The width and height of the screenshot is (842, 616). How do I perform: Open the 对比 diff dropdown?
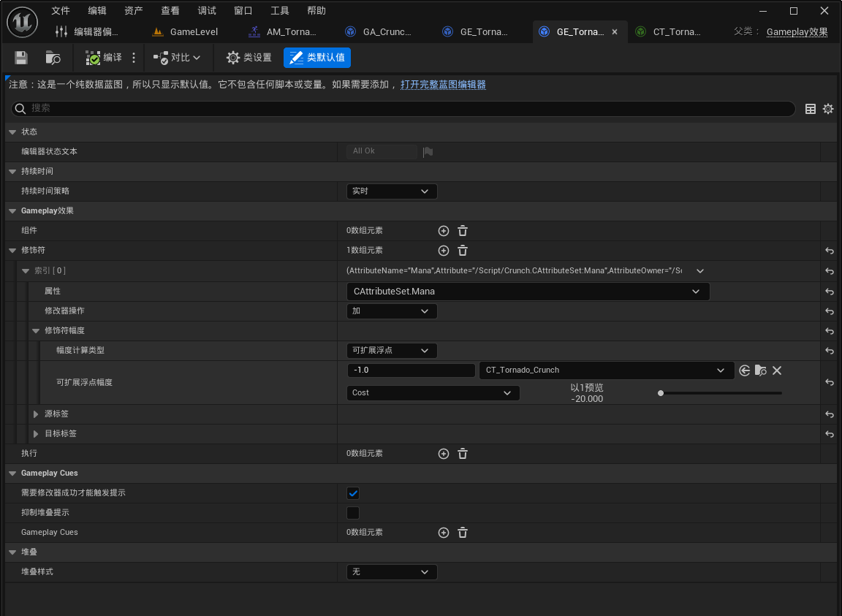coord(177,58)
